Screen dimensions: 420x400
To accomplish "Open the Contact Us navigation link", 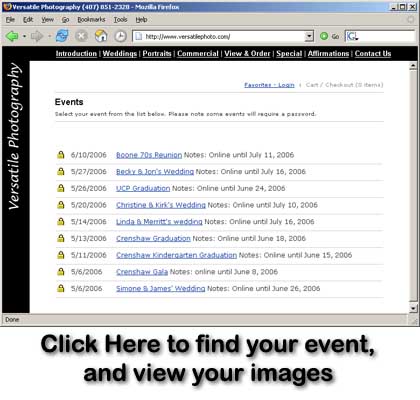I will 373,54.
